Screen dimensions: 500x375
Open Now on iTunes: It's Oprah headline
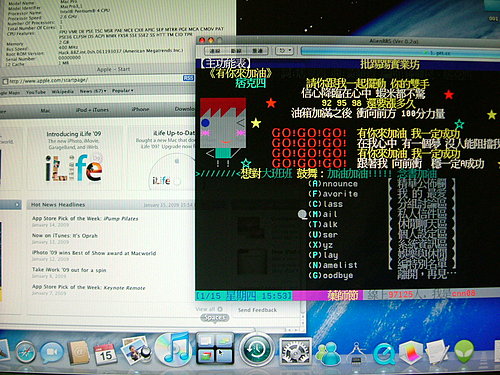tap(65, 236)
